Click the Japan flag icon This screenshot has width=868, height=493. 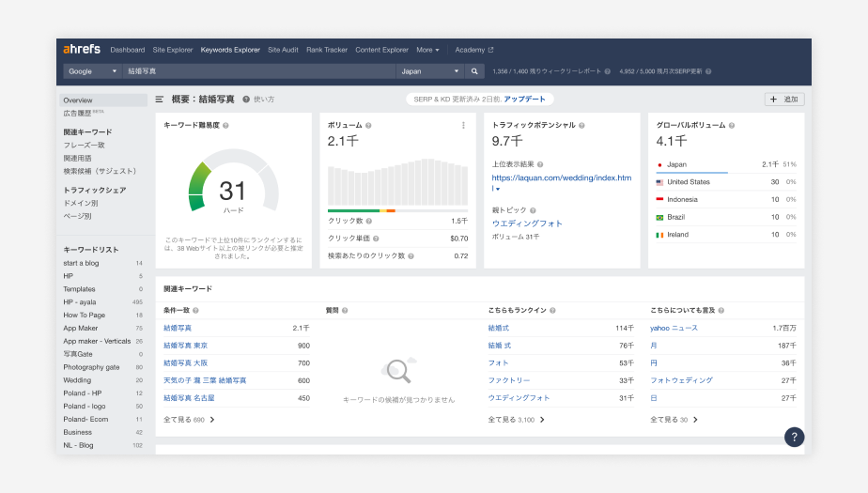(x=659, y=165)
